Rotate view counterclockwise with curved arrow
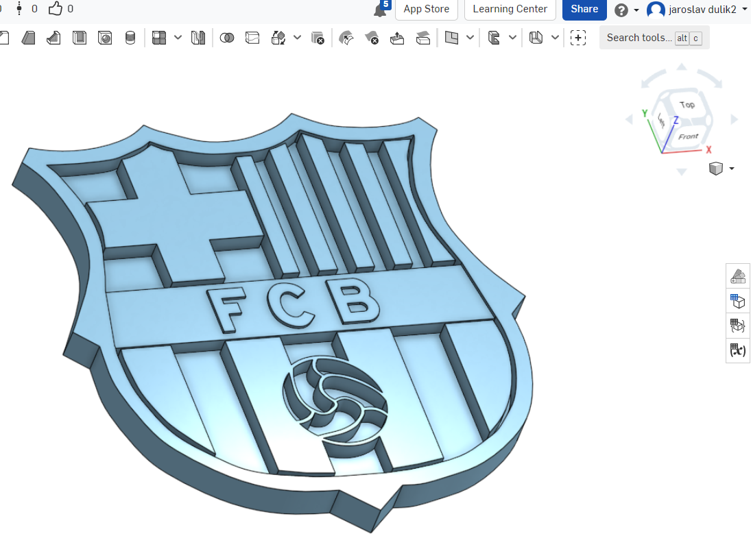Viewport: 751px width, 560px height. pos(652,79)
